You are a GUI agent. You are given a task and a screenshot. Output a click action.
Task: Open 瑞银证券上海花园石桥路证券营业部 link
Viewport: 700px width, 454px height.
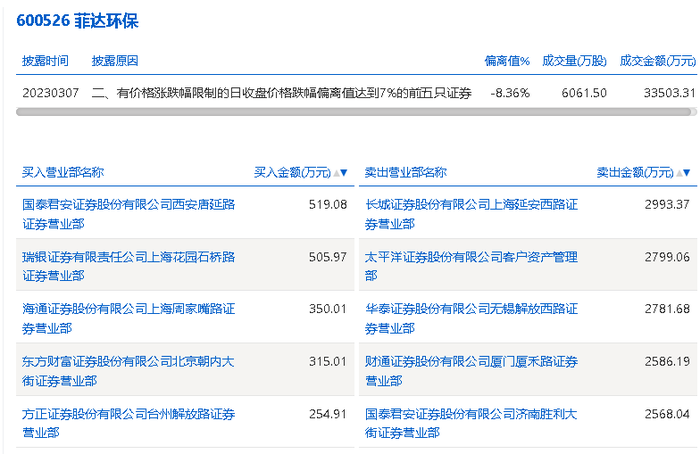(x=129, y=266)
